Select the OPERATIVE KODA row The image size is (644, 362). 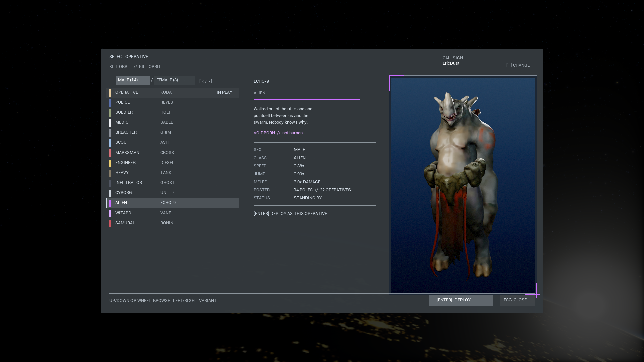click(x=172, y=93)
